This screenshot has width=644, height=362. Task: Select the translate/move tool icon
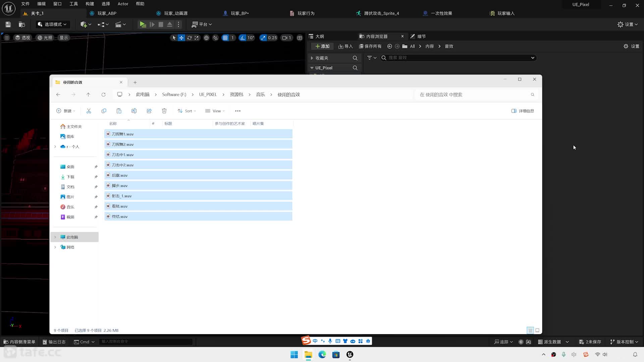coord(181,38)
